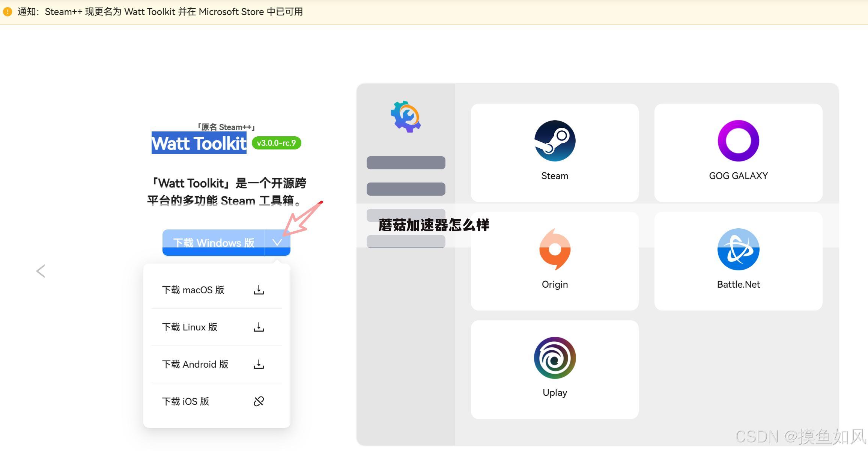Click the Battle.Net label text
This screenshot has height=451, width=868.
(738, 284)
